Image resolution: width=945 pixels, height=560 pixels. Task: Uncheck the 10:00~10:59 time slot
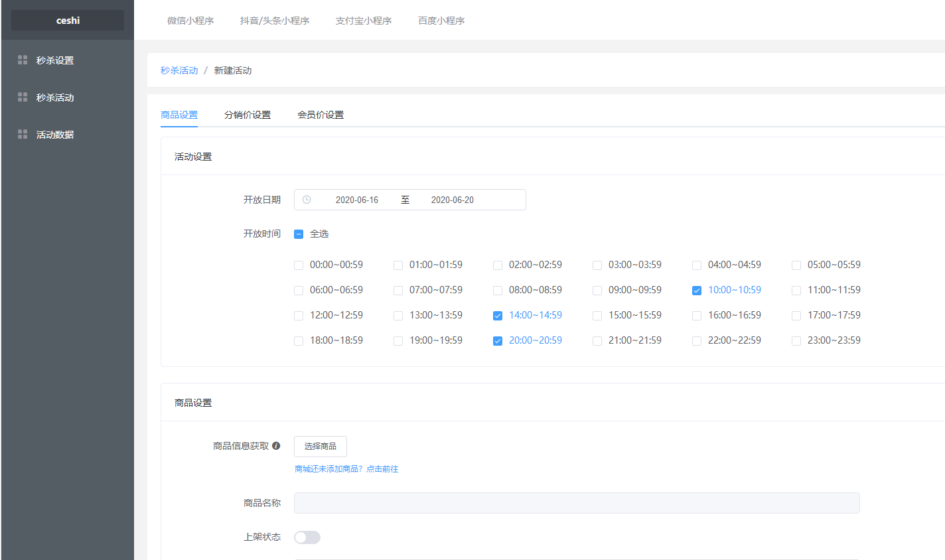point(697,291)
